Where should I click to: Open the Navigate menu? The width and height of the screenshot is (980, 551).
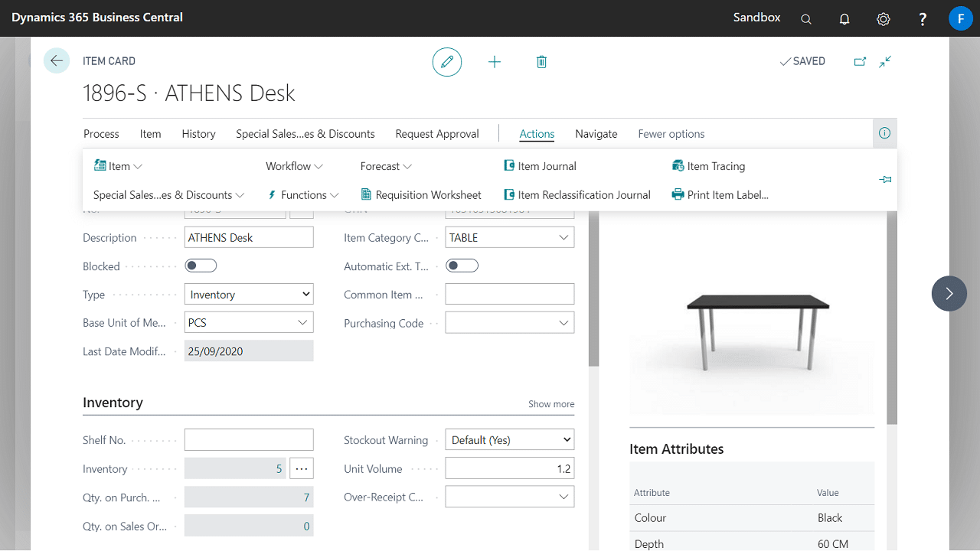[x=596, y=134]
